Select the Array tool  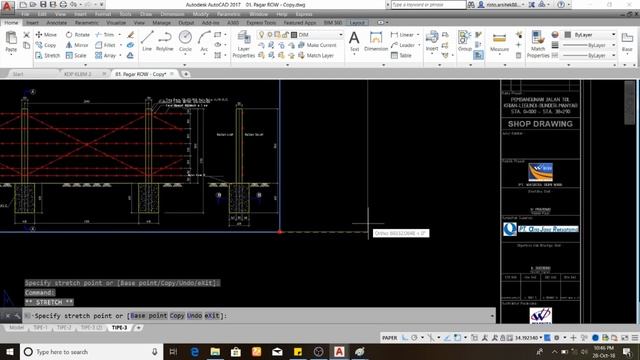point(105,56)
